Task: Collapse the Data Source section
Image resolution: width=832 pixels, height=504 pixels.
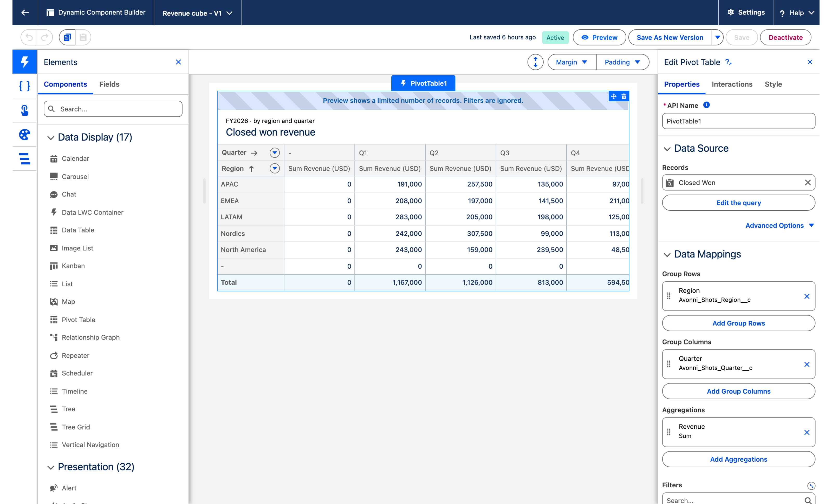Action: (667, 149)
